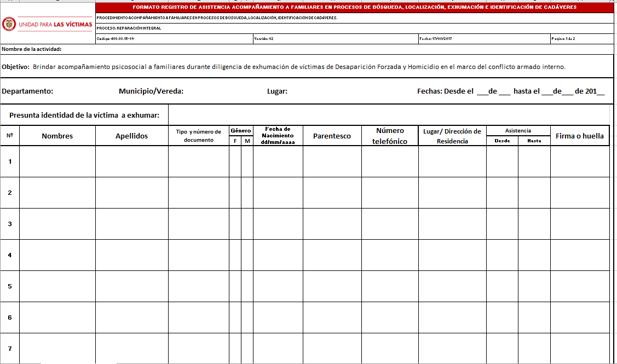Screen dimensions: 617x364
Task: Select the Apellidos cell in row 2
Action: pyautogui.click(x=131, y=193)
